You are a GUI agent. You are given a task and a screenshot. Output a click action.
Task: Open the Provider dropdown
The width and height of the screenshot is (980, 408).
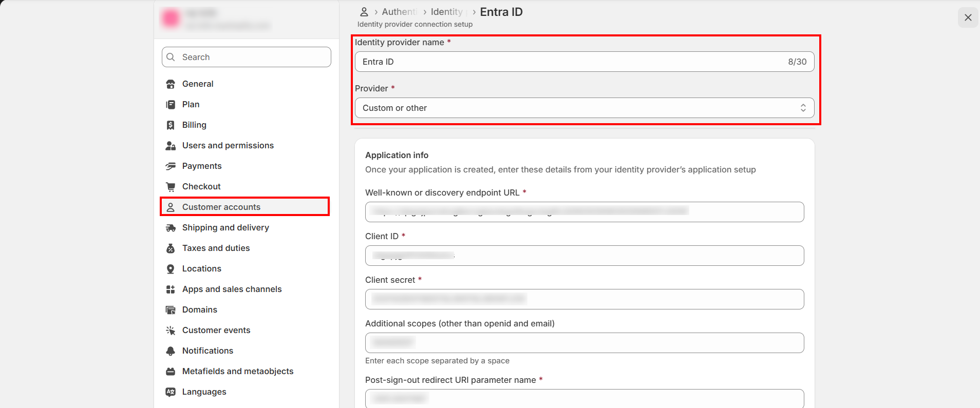pyautogui.click(x=585, y=108)
